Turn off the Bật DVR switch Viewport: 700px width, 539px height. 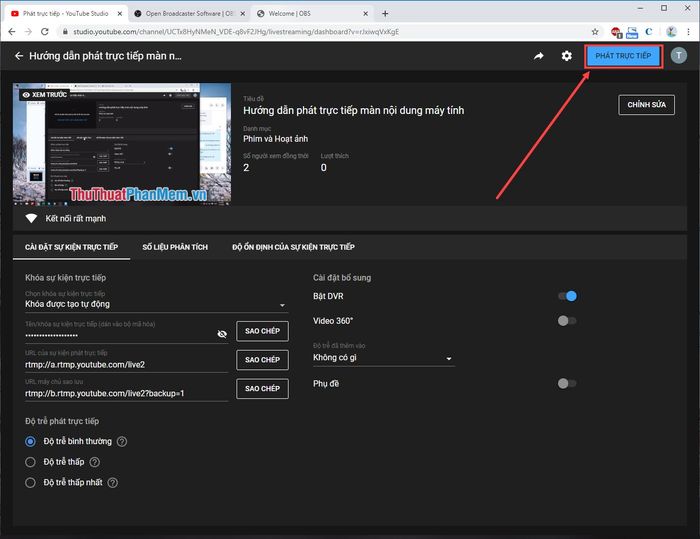click(567, 296)
